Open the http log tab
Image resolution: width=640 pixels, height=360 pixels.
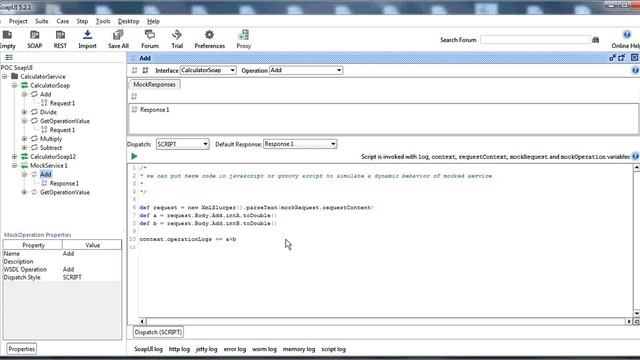[179, 349]
